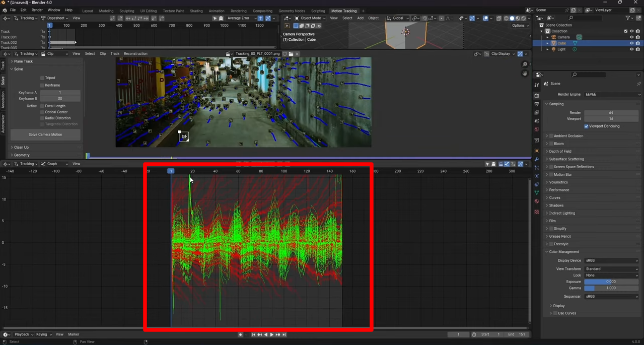Image resolution: width=644 pixels, height=345 pixels.
Task: Expand the Clean Up panel
Action: pyautogui.click(x=20, y=148)
